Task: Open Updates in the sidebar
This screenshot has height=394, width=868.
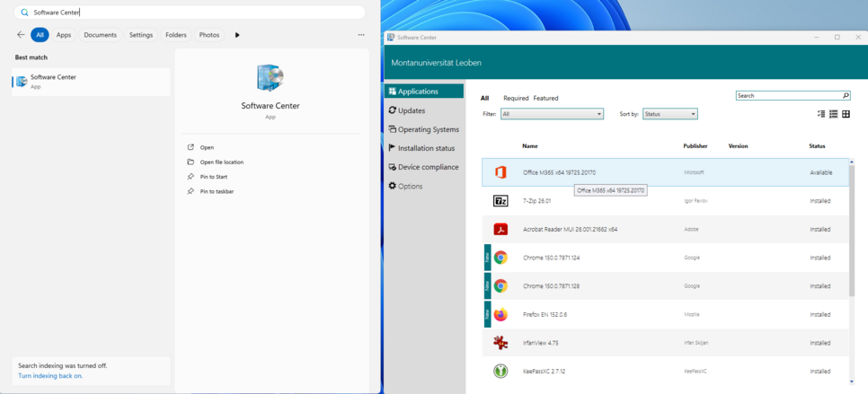Action: point(423,110)
